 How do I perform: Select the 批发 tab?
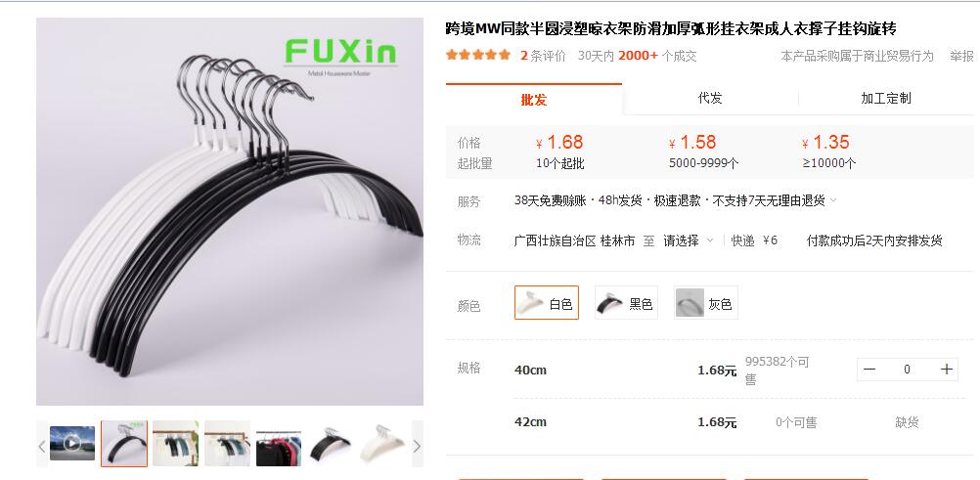click(x=534, y=100)
